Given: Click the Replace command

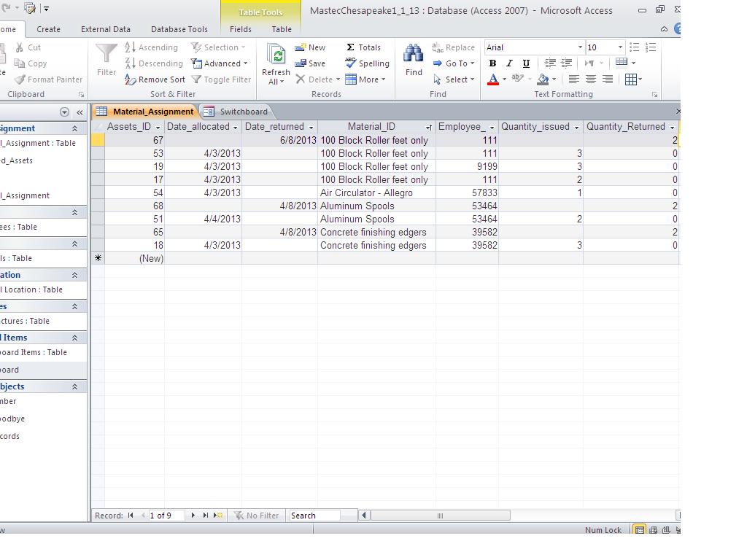Looking at the screenshot, I should click(454, 47).
